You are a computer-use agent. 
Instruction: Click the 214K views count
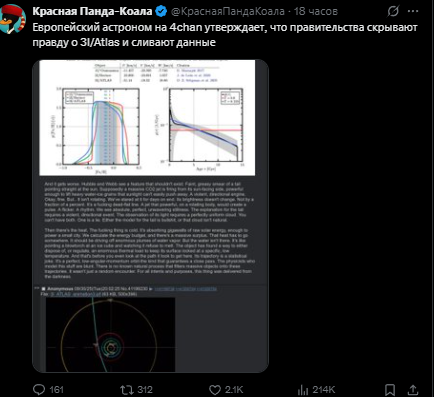pos(324,390)
